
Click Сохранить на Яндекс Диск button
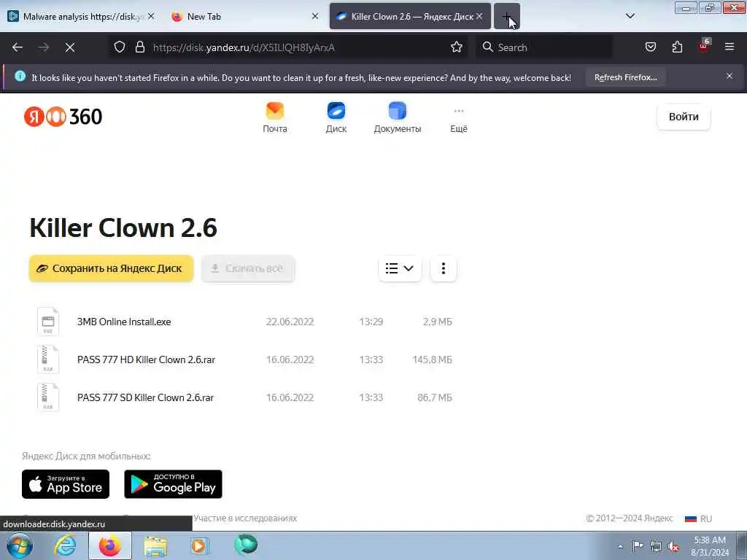tap(111, 268)
